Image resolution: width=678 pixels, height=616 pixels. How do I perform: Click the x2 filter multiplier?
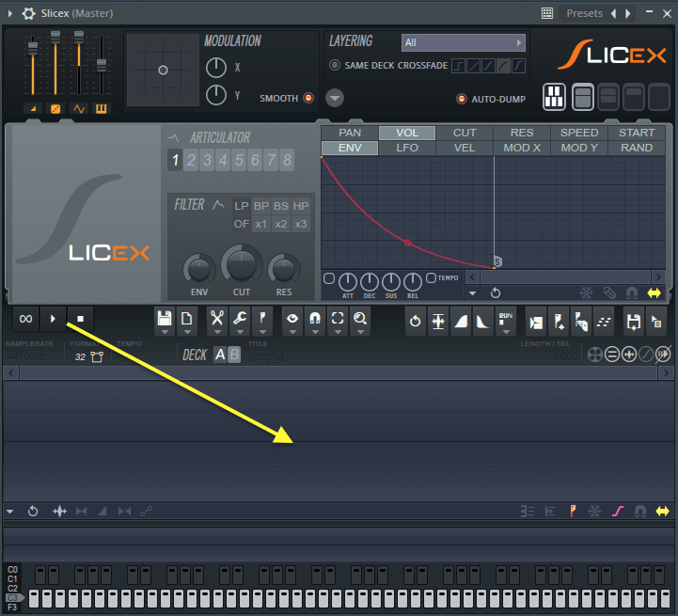click(x=281, y=224)
